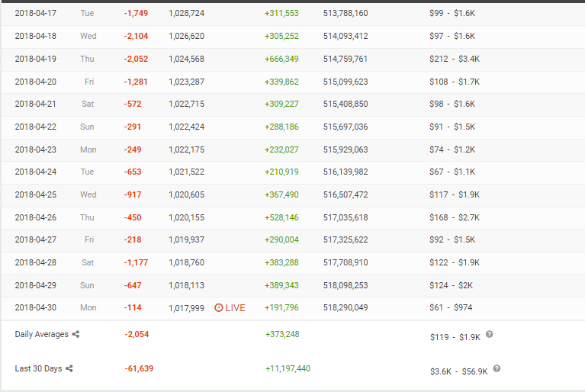The height and width of the screenshot is (392, 585).
Task: Click the red LIVE label
Action: (x=235, y=307)
